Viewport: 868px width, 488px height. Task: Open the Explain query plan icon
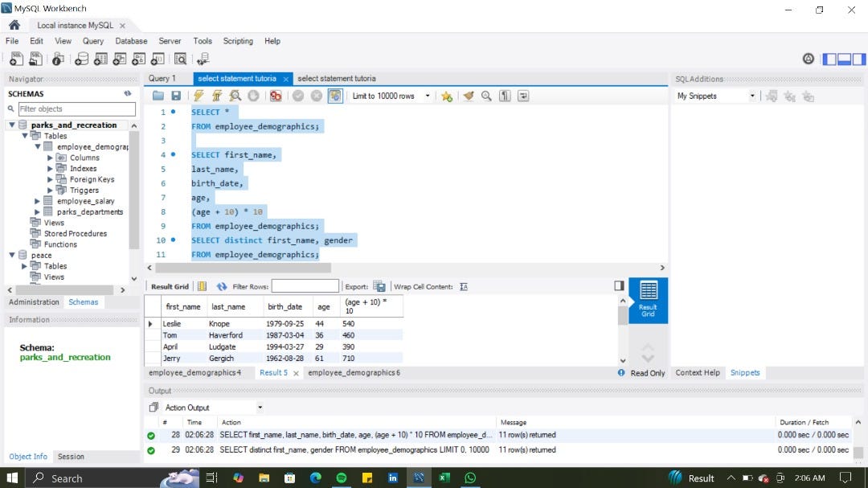(235, 96)
